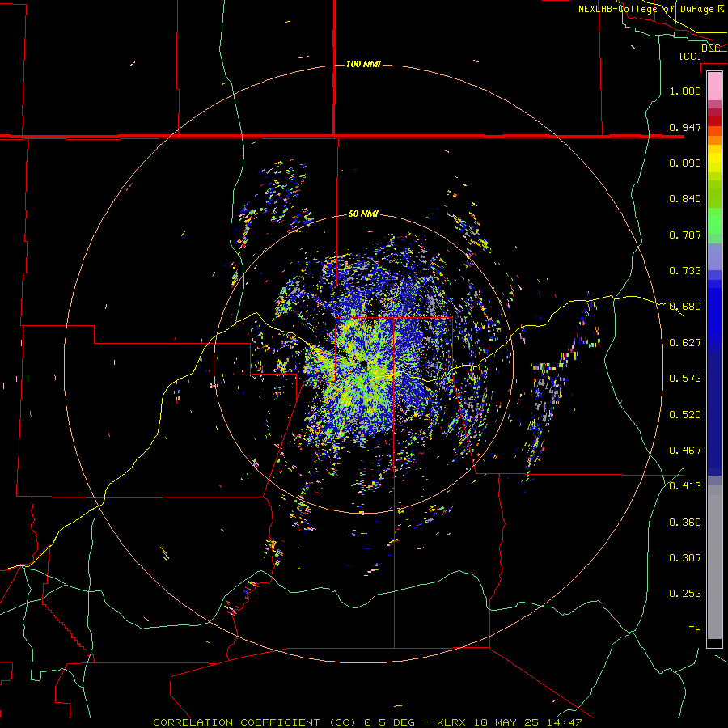Click the 0.307 scale value
The width and height of the screenshot is (728, 728).
685,558
